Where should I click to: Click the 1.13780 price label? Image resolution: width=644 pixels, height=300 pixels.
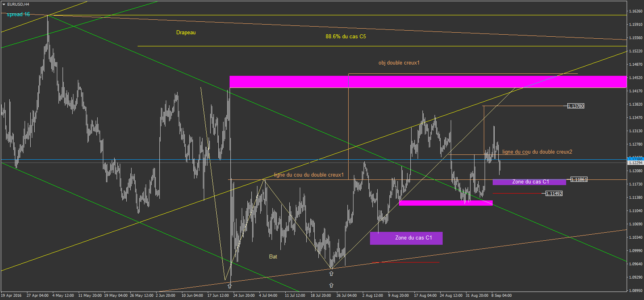click(576, 106)
